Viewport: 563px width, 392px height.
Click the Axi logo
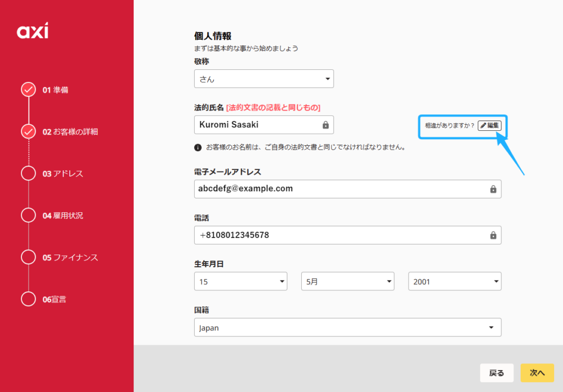tap(32, 32)
